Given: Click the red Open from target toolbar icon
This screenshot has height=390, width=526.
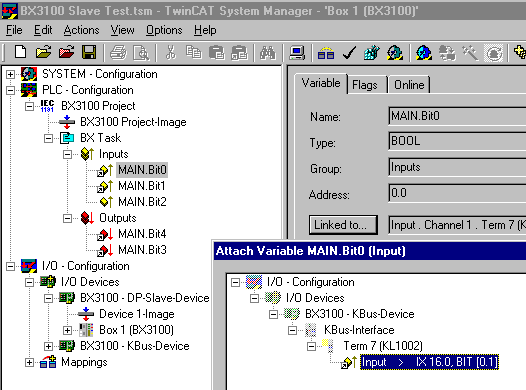Looking at the screenshot, I should click(66, 52).
